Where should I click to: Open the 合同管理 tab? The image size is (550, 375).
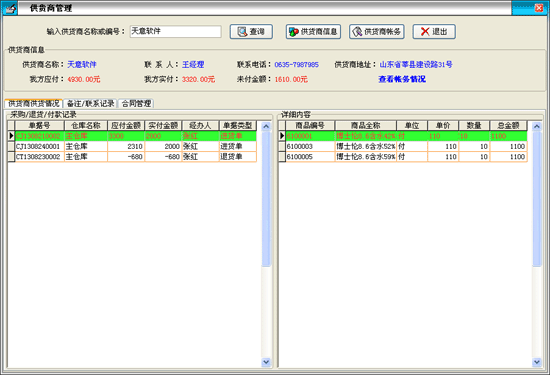[136, 103]
